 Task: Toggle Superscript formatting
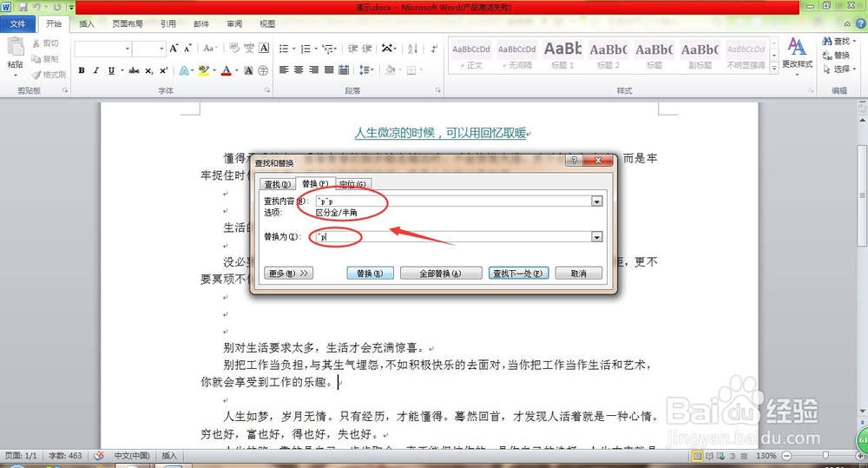(x=163, y=70)
